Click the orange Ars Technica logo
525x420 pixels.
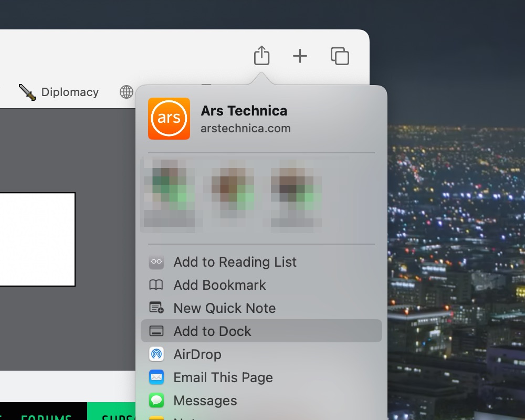click(169, 119)
